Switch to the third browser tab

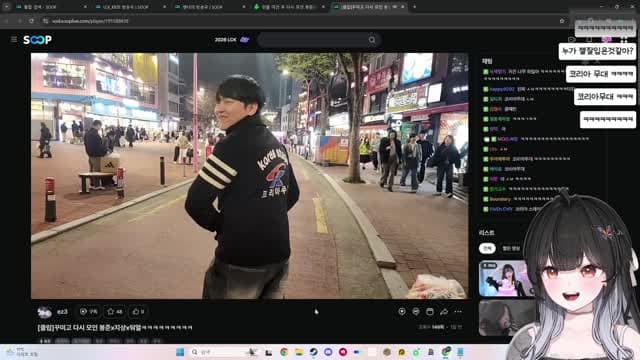tap(209, 7)
